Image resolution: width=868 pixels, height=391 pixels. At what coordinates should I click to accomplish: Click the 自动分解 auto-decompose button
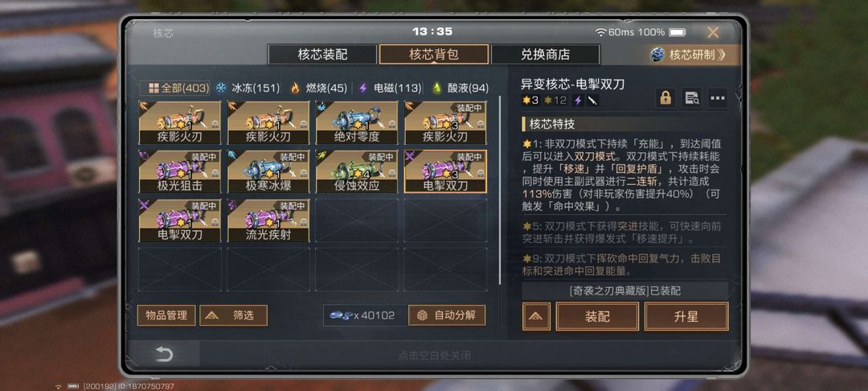[x=447, y=315]
